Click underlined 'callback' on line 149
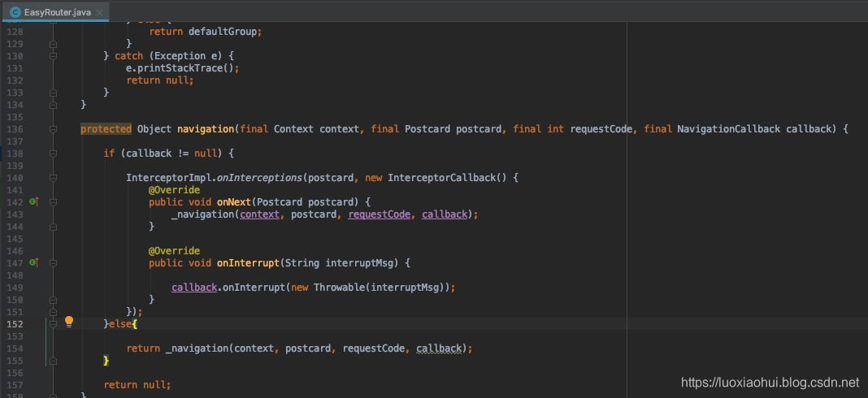Image resolution: width=868 pixels, height=398 pixels. [193, 288]
